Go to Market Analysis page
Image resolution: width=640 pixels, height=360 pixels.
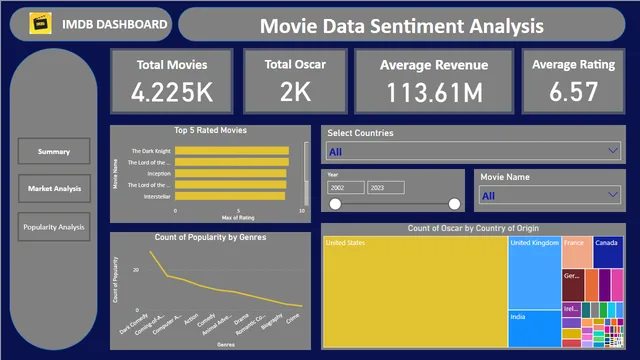pos(54,188)
